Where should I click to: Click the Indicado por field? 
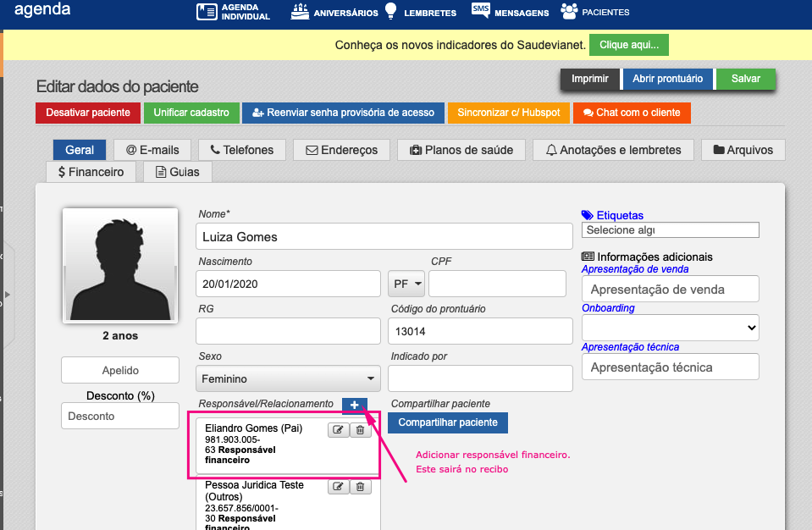481,378
